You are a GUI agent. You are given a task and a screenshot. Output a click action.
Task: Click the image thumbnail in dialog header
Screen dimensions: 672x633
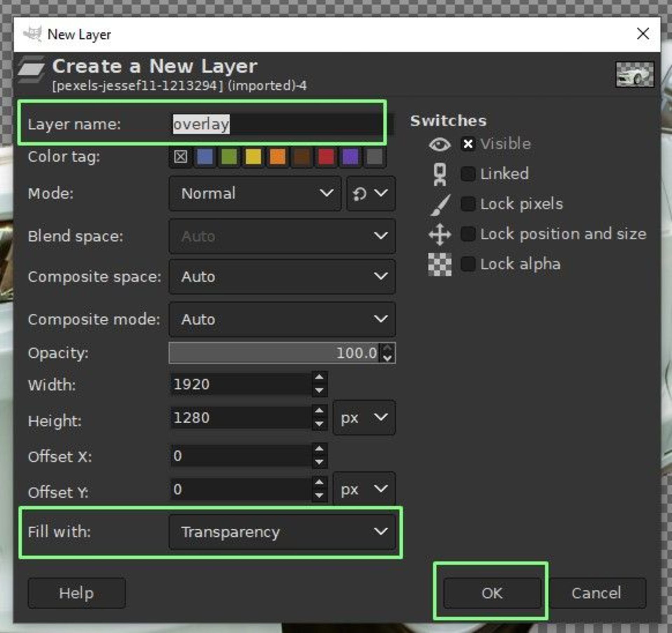[x=634, y=75]
